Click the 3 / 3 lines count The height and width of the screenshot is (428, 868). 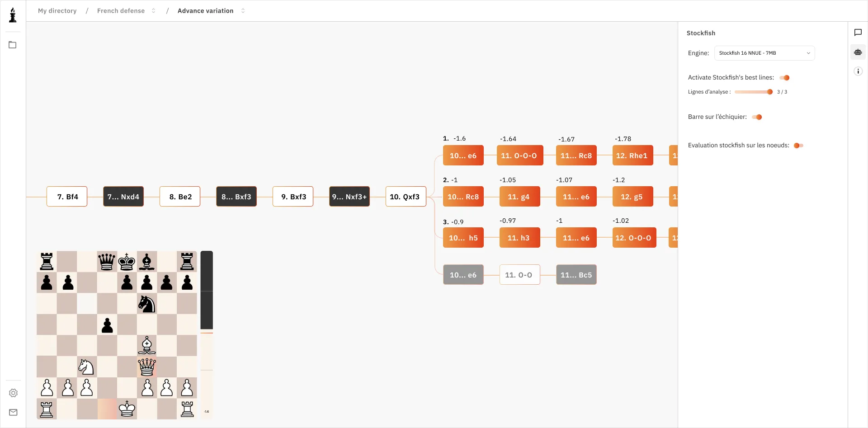[x=782, y=92]
